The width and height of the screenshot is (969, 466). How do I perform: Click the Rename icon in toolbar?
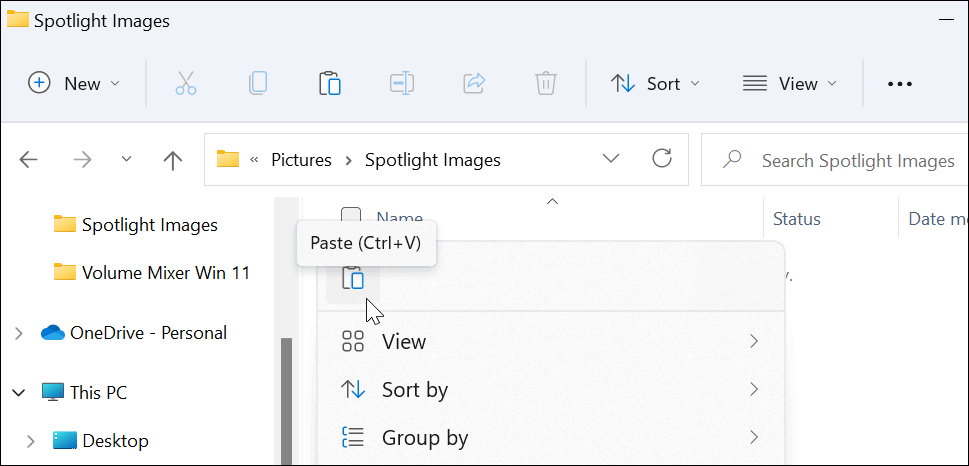click(402, 84)
